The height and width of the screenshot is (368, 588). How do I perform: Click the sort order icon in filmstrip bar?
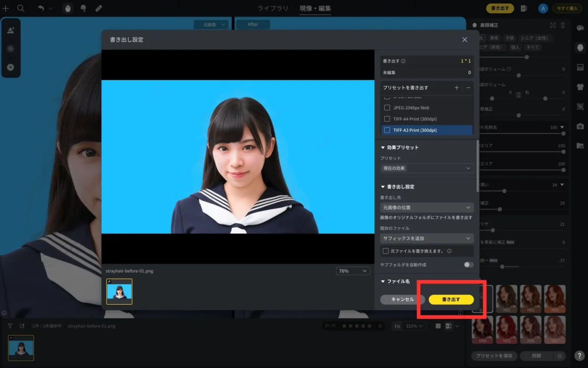click(22, 326)
